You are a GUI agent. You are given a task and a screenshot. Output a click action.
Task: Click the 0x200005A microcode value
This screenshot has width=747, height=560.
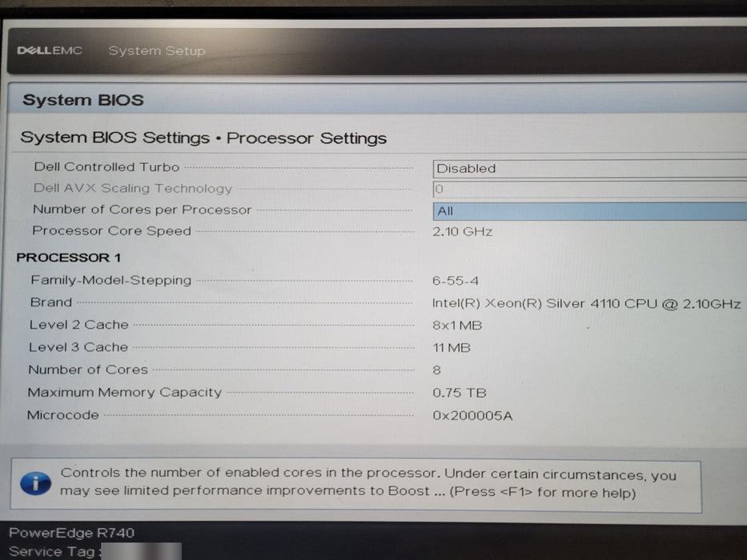coord(472,416)
